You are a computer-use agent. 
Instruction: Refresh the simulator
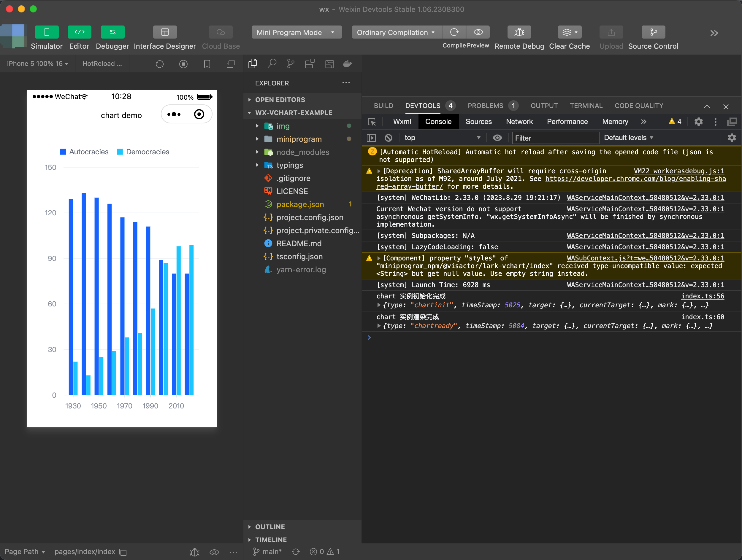click(160, 64)
